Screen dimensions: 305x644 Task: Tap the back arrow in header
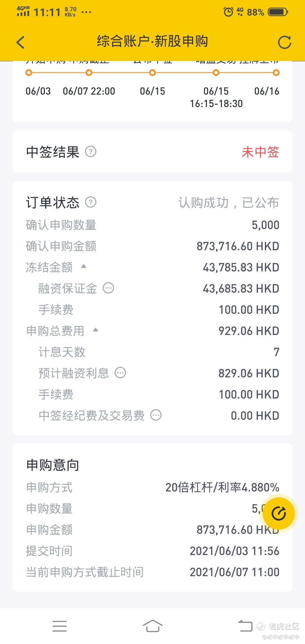pyautogui.click(x=20, y=42)
